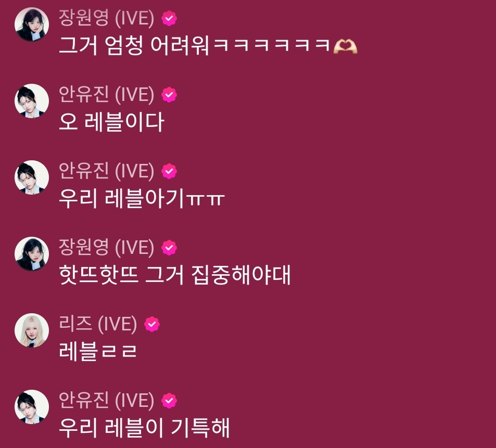Open avatar beside '오 레블이다' message
496x448 pixels.
(x=32, y=101)
